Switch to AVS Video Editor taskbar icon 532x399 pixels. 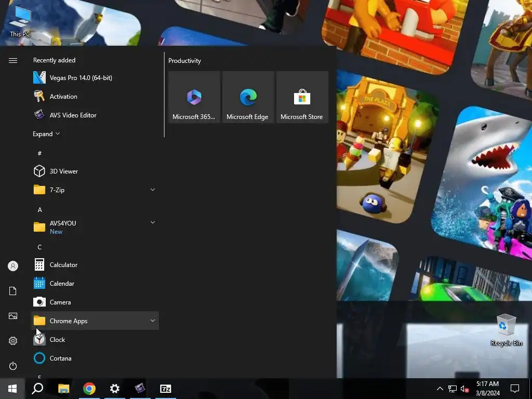click(140, 389)
